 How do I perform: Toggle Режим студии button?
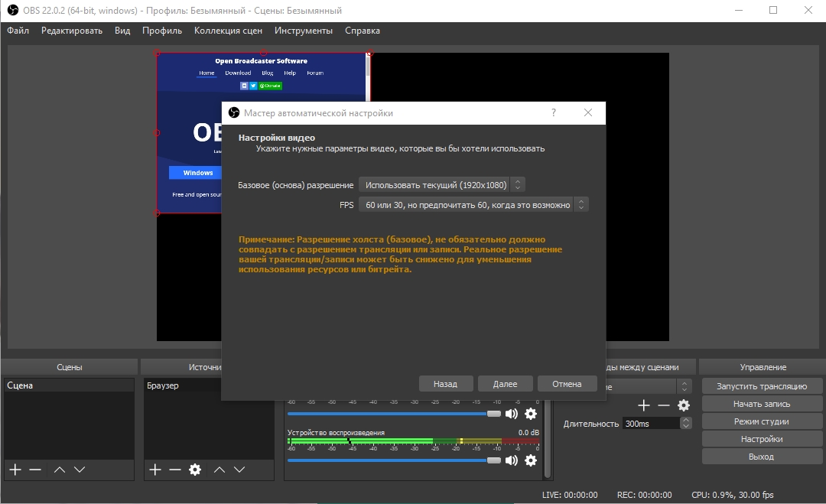[x=762, y=421]
